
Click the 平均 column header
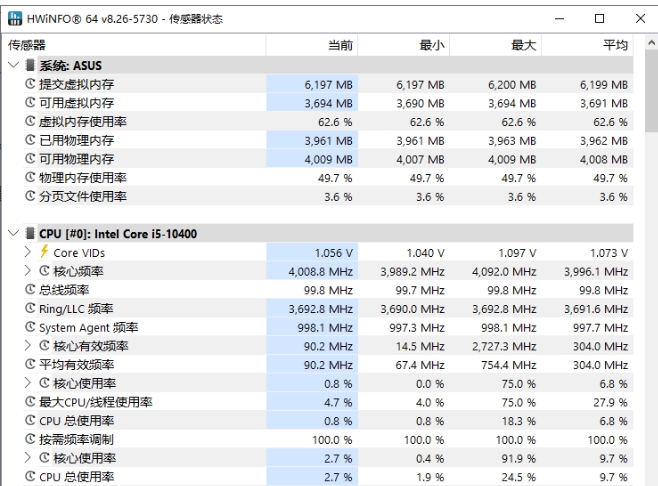588,45
